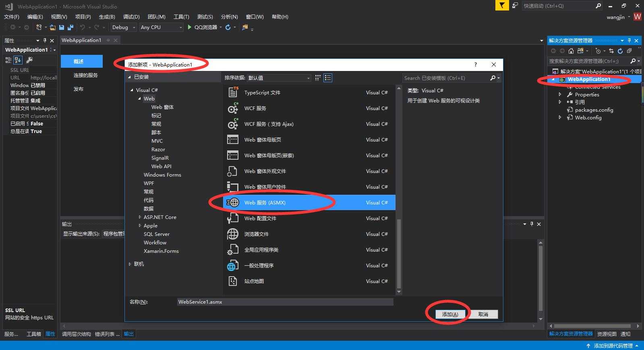
Task: Pin the Properties panel
Action: (x=45, y=40)
